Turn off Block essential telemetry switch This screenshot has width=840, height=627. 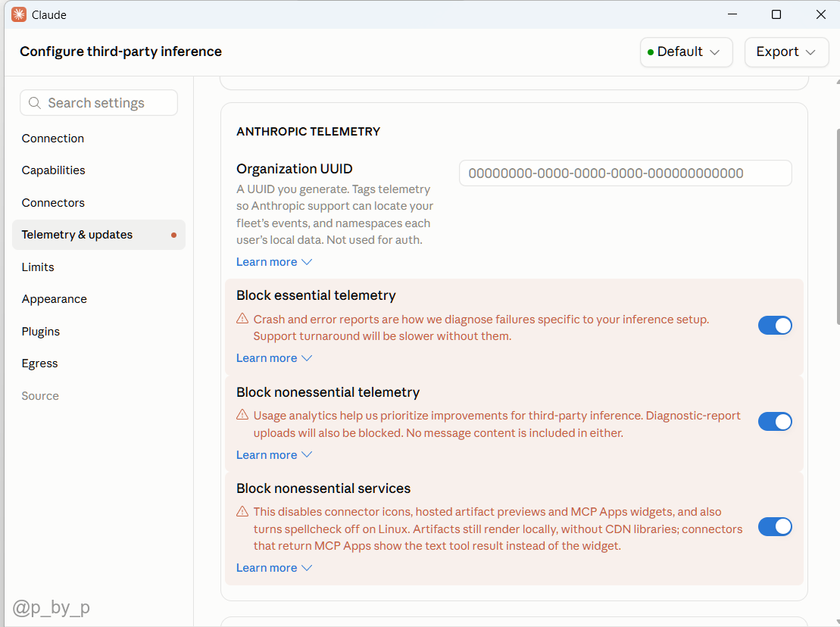(x=775, y=326)
